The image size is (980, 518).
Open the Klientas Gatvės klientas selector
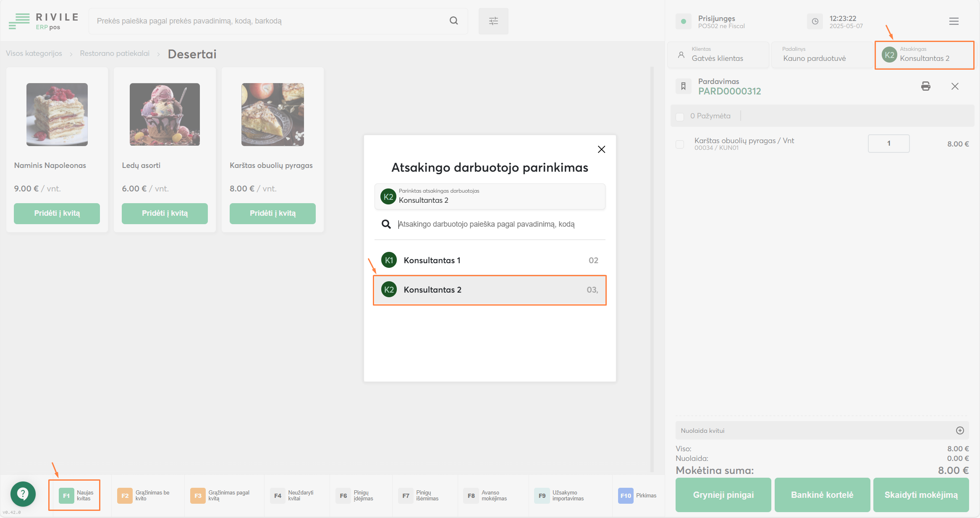[x=718, y=55]
